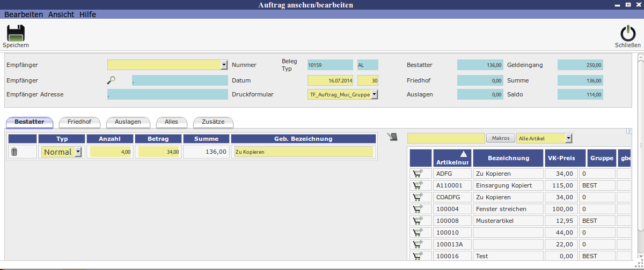Click the Speichern floppy disk icon

point(16,33)
